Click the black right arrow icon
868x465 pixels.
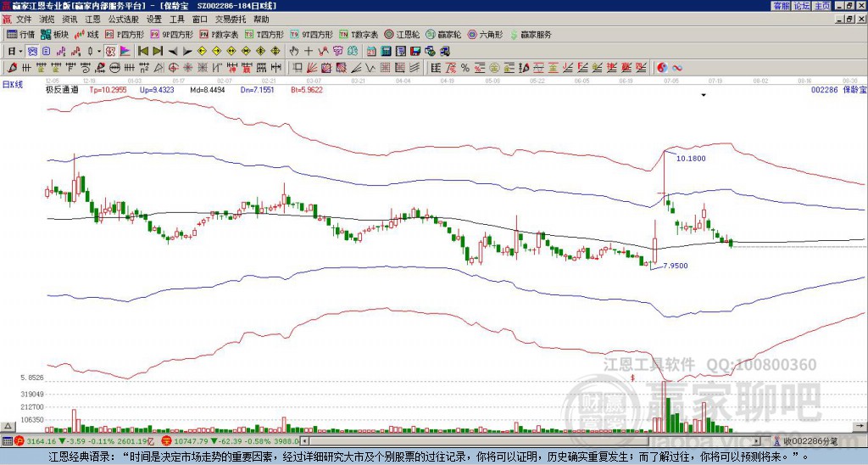click(187, 52)
